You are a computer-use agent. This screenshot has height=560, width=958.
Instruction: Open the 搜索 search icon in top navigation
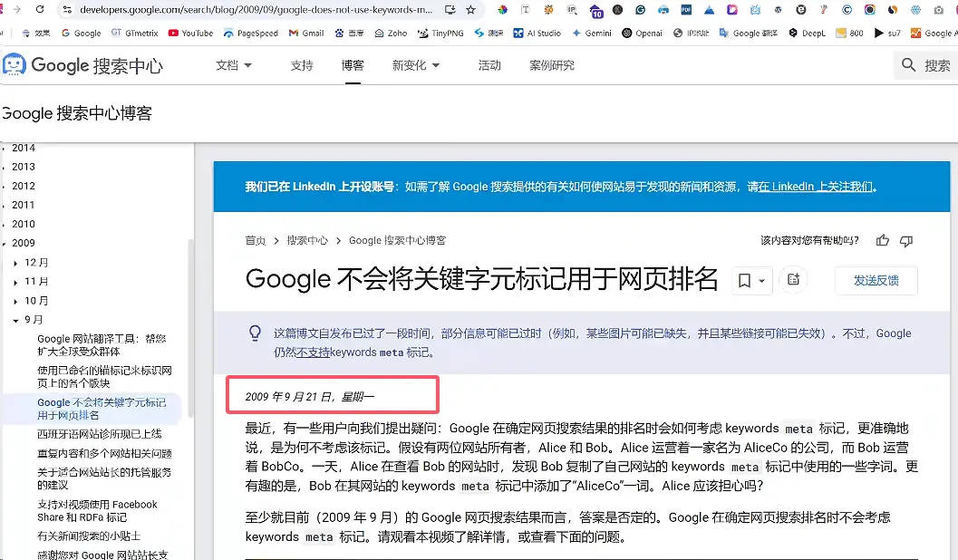[906, 65]
